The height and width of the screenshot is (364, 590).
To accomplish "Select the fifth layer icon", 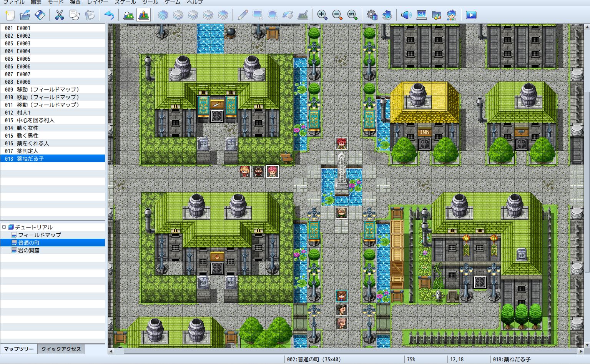I will click(223, 15).
